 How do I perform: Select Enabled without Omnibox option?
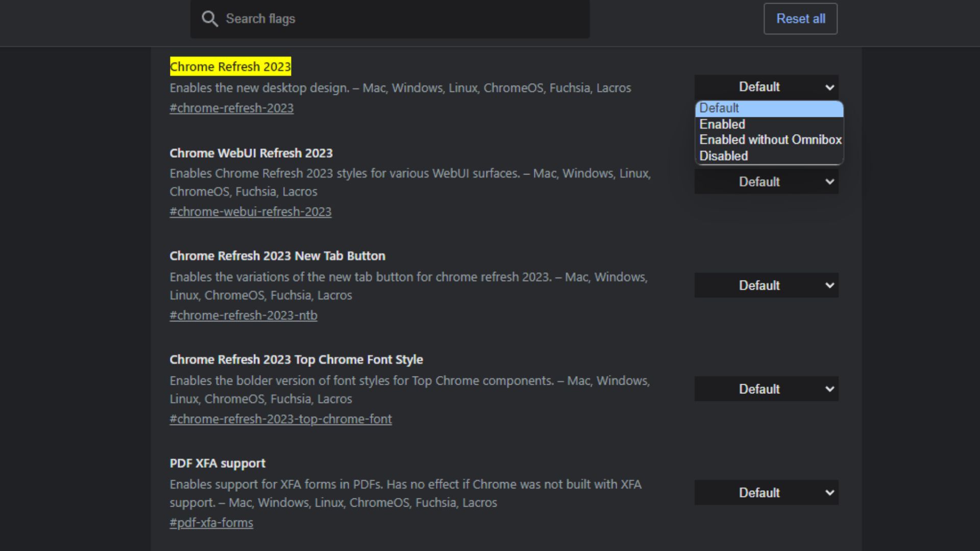tap(769, 139)
